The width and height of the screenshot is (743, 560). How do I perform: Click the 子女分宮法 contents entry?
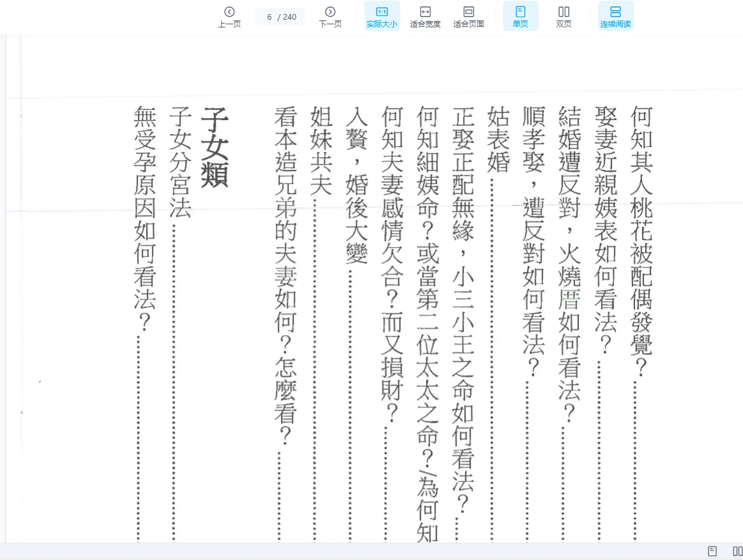180,162
